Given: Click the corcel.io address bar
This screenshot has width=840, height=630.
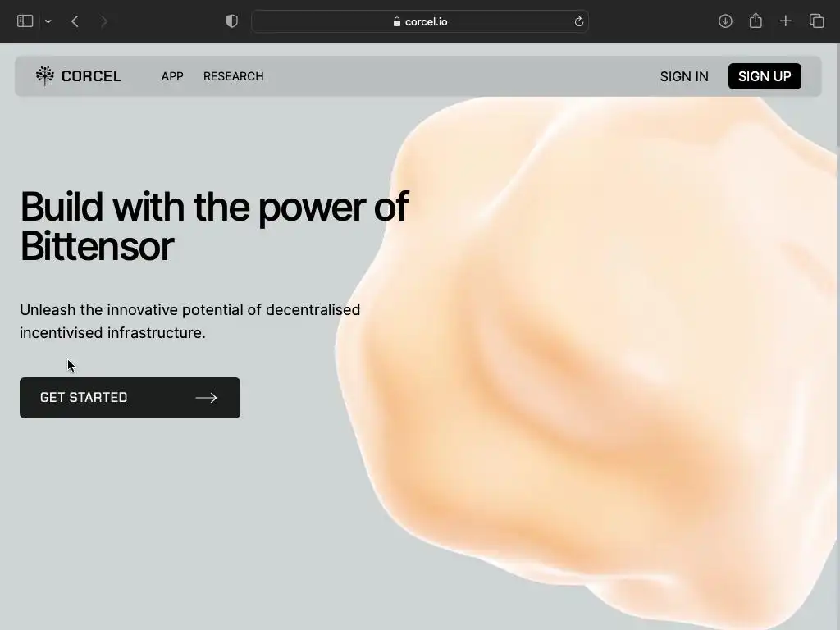Looking at the screenshot, I should click(420, 21).
